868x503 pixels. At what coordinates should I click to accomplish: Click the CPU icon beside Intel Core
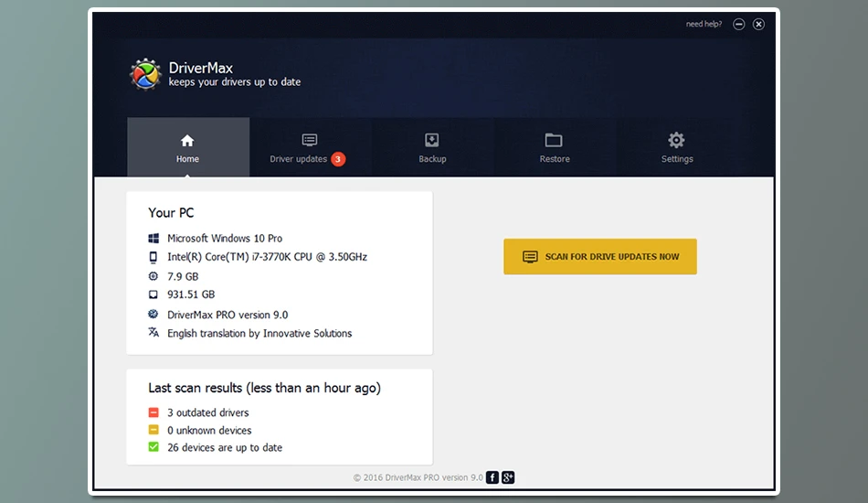coord(153,257)
